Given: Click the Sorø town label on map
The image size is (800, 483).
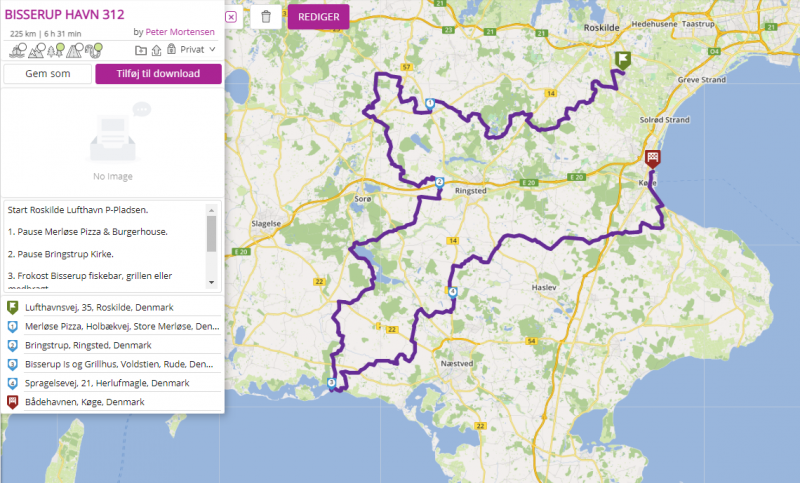Looking at the screenshot, I should pyautogui.click(x=363, y=199).
